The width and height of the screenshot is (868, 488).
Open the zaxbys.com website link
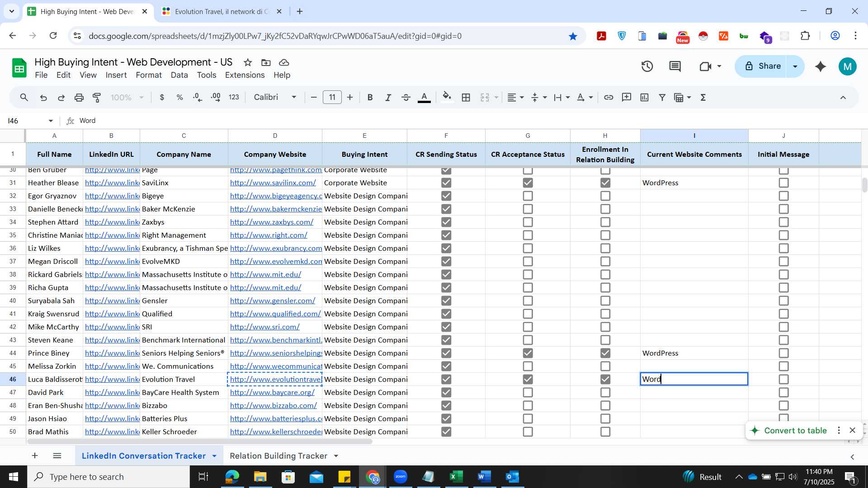[x=272, y=222]
